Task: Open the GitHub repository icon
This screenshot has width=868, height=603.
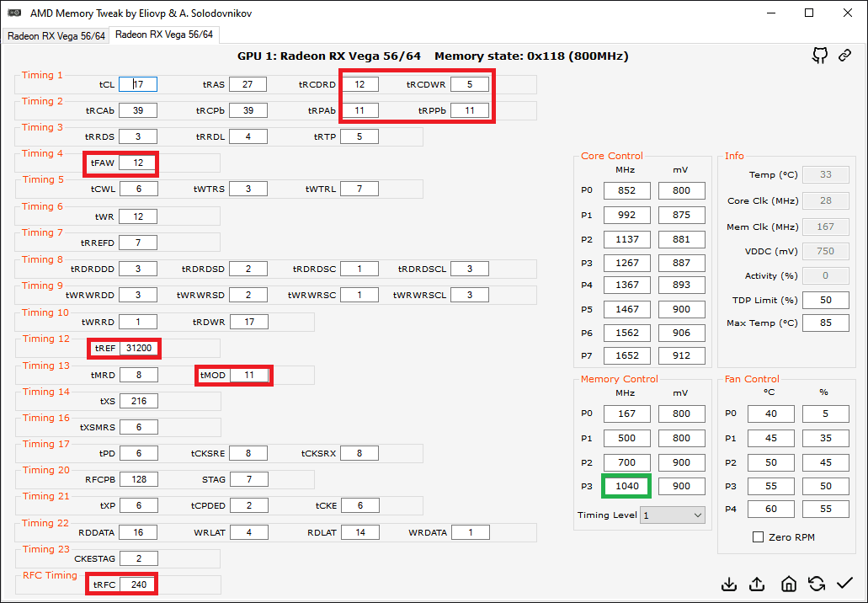Action: [x=820, y=55]
